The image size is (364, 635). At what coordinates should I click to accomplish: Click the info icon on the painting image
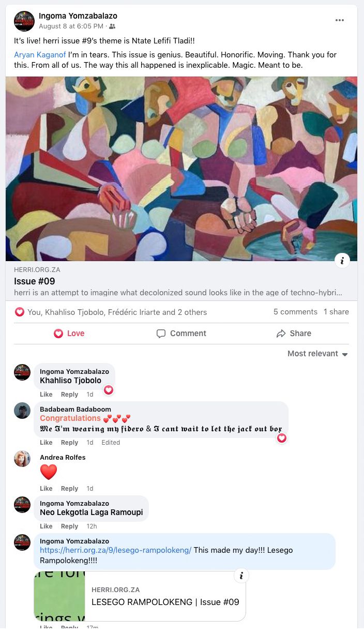coord(342,260)
